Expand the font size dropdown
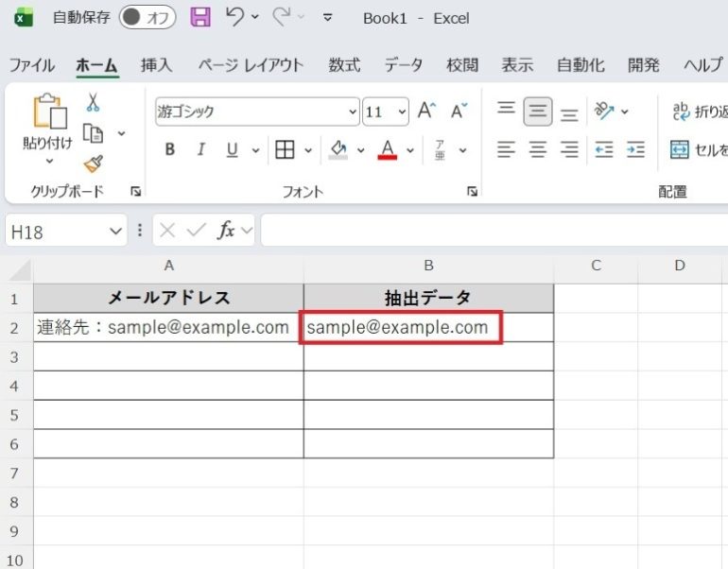Image resolution: width=728 pixels, height=569 pixels. (x=402, y=112)
